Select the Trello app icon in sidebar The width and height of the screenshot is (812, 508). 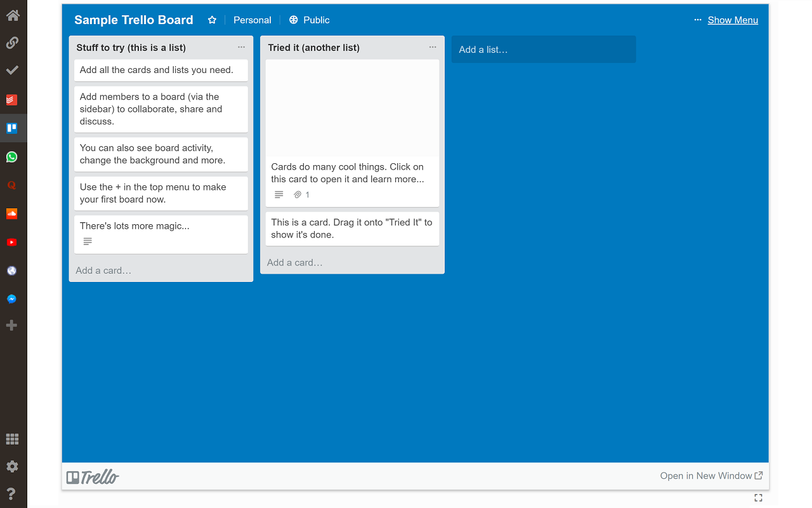11,128
